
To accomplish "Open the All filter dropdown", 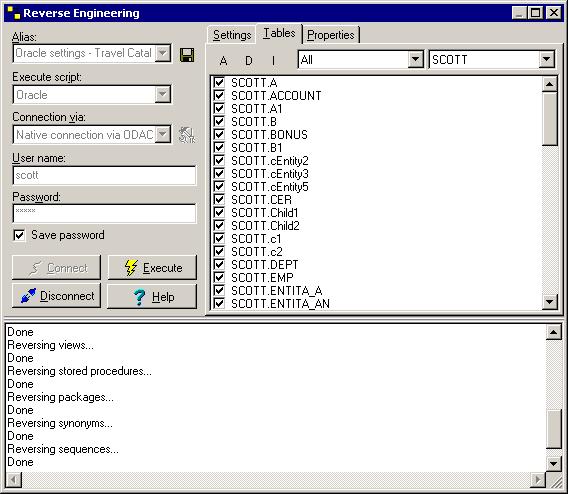I will 415,59.
